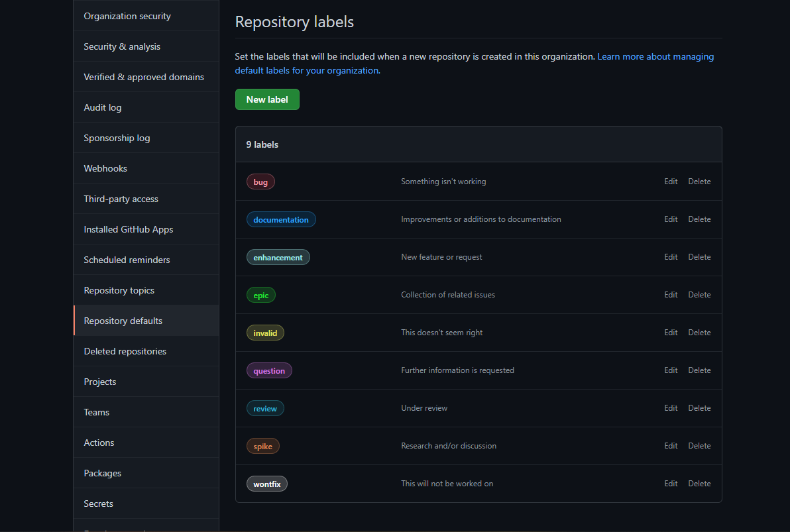Open Teams settings in sidebar

coord(146,412)
